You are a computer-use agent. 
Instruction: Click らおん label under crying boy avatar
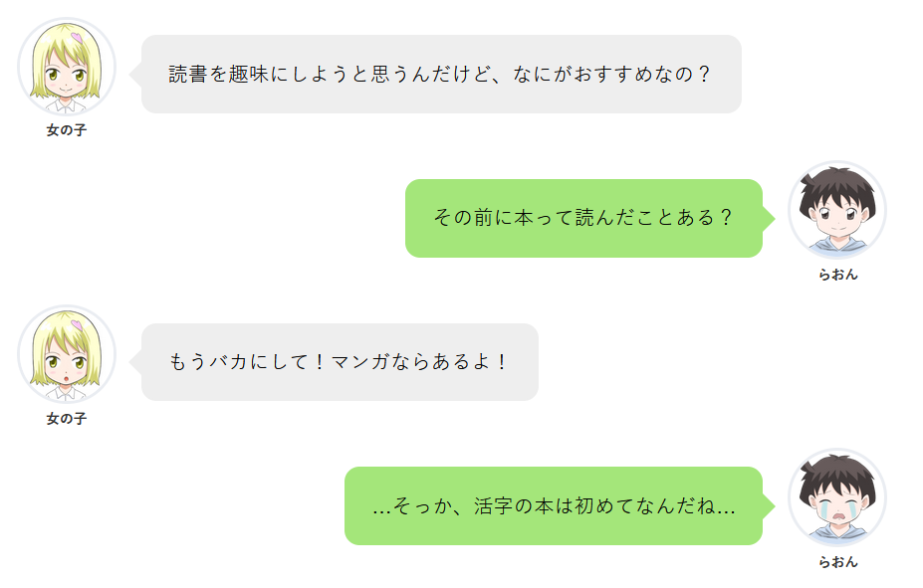tap(837, 561)
